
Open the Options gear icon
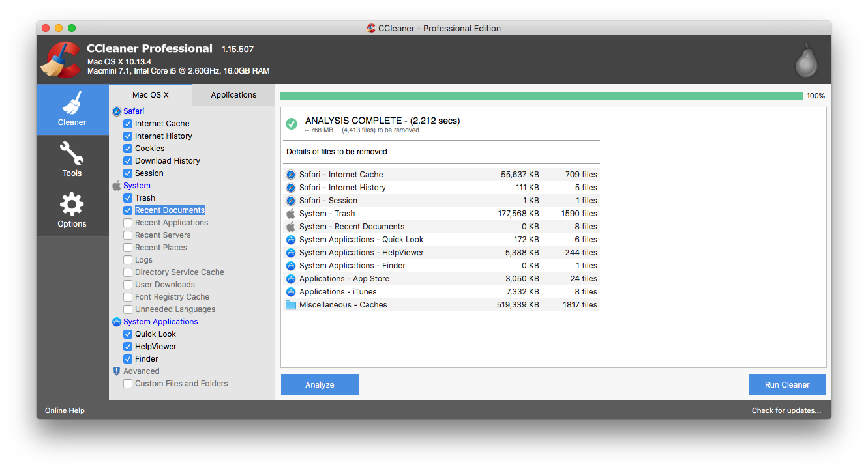pos(72,204)
